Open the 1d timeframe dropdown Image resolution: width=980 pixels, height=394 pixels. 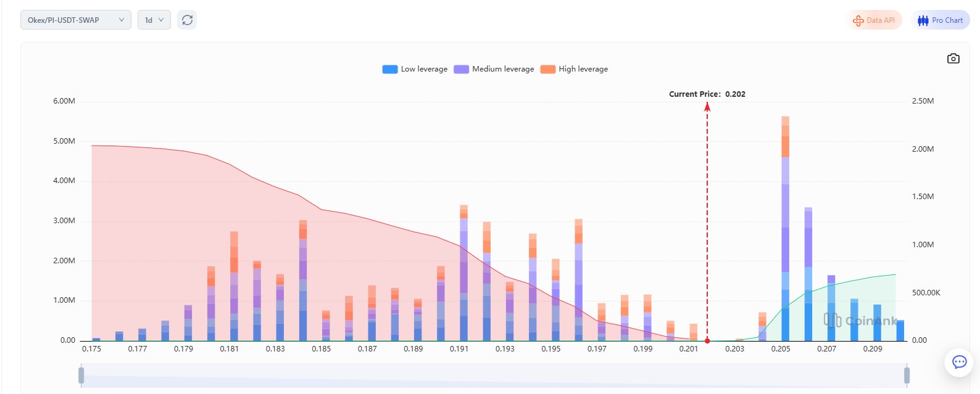(154, 20)
